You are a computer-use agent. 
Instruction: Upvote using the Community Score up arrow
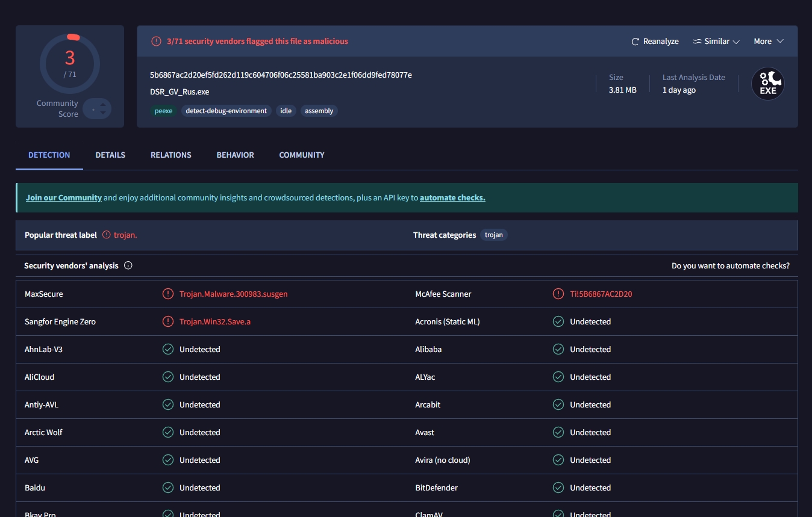[x=103, y=105]
